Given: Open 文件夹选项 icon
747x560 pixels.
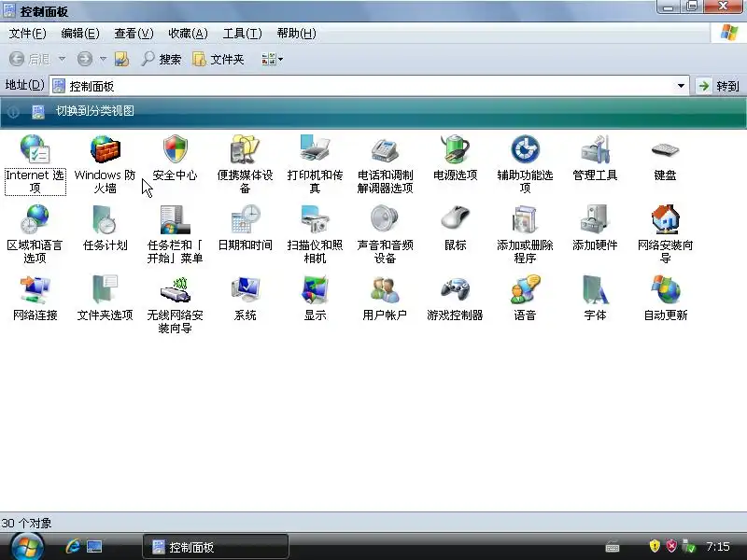Looking at the screenshot, I should point(106,289).
